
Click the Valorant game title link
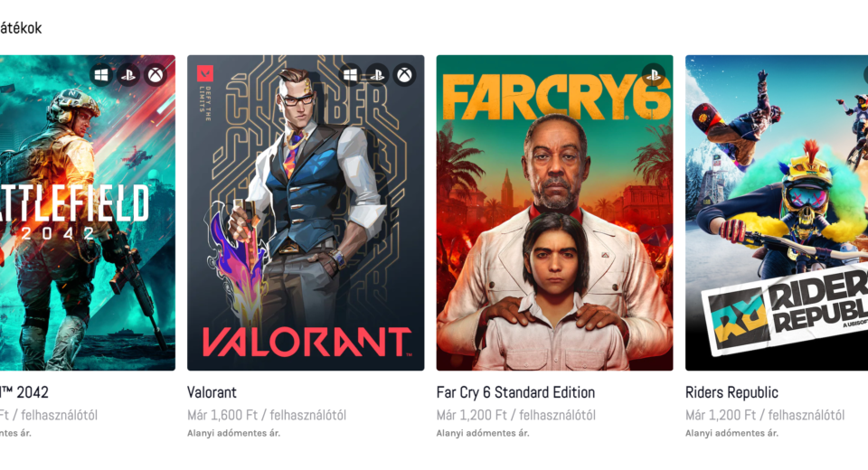(212, 392)
